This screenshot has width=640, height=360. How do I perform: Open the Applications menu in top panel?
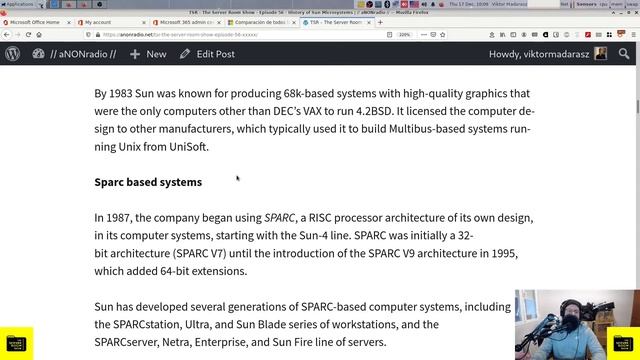coord(18,4)
